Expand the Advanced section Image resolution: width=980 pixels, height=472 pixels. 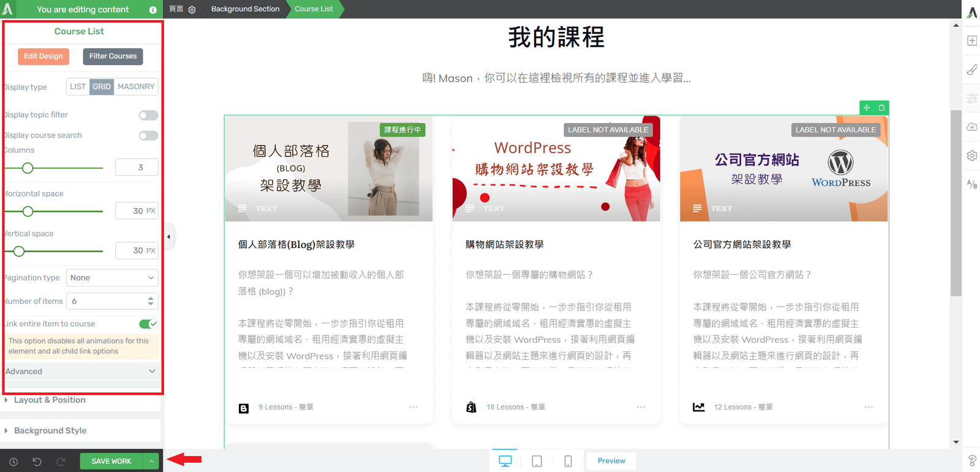click(x=81, y=372)
